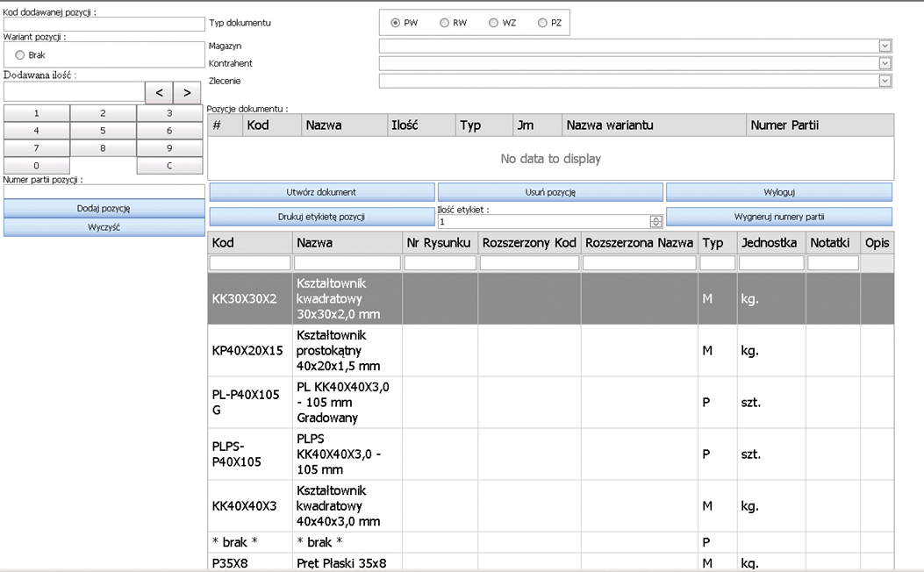Tap keypad digit 8

(x=104, y=148)
